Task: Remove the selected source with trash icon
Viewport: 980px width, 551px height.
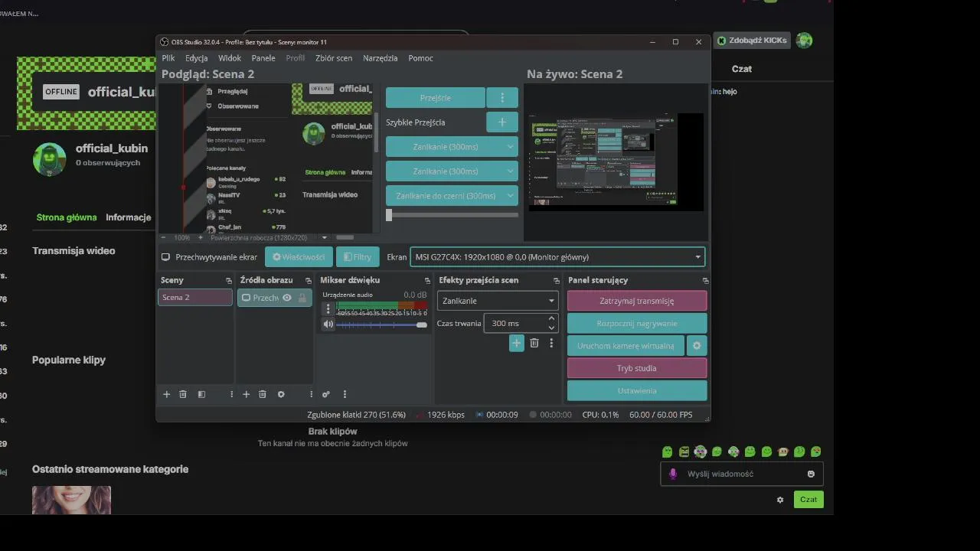Action: (x=263, y=394)
